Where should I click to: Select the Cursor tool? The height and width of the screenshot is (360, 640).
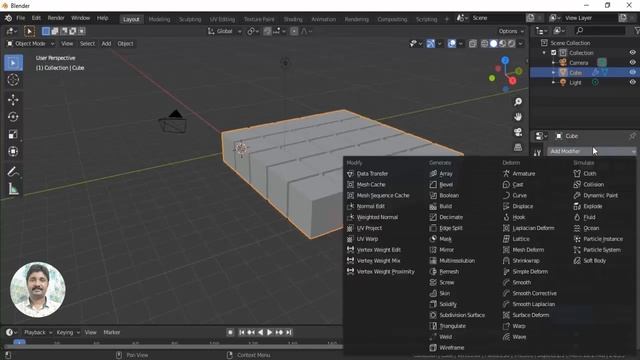click(x=13, y=80)
